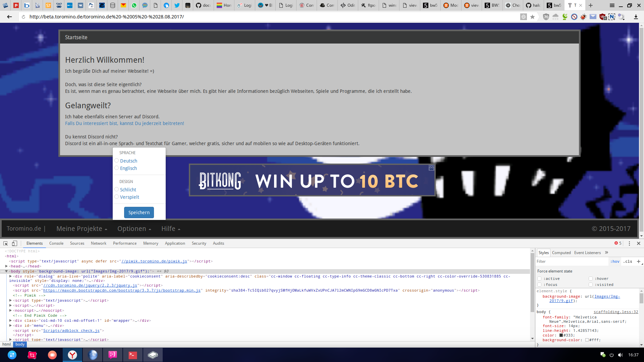Activate the DevTools inspect element picker
The height and width of the screenshot is (362, 644).
pyautogui.click(x=5, y=244)
